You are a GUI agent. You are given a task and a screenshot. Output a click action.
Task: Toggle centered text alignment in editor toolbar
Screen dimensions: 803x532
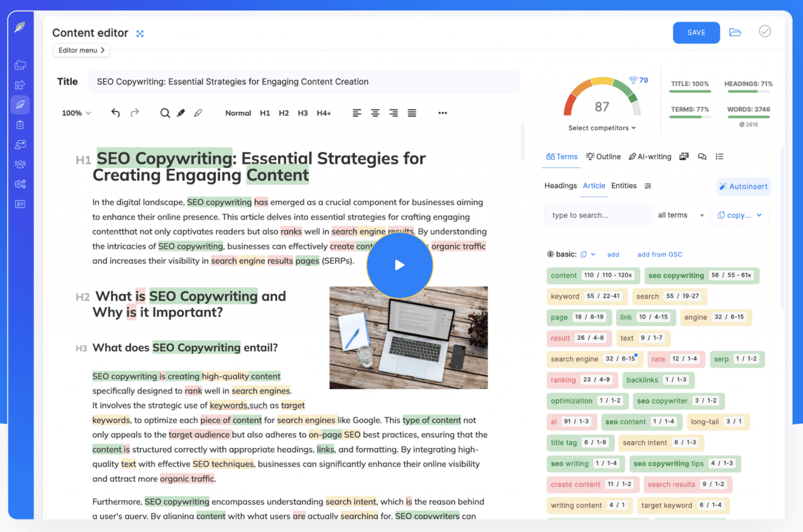click(x=375, y=113)
